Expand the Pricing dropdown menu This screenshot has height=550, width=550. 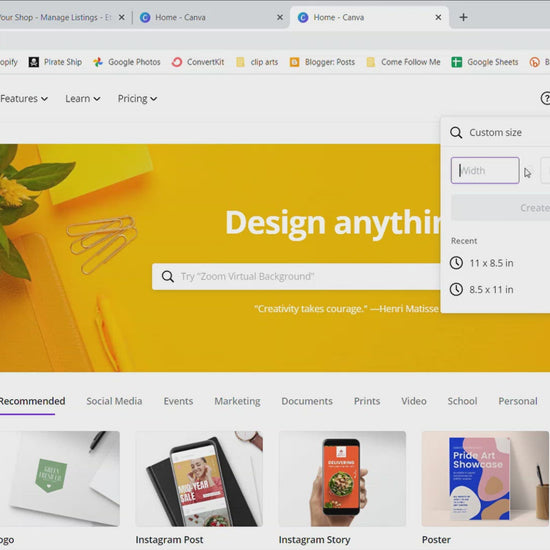click(137, 99)
